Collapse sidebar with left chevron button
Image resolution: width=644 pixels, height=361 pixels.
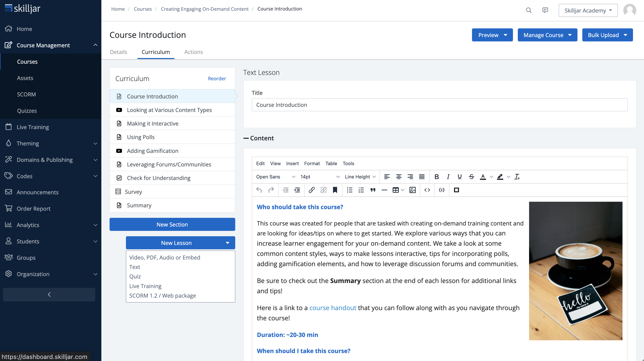pyautogui.click(x=49, y=295)
